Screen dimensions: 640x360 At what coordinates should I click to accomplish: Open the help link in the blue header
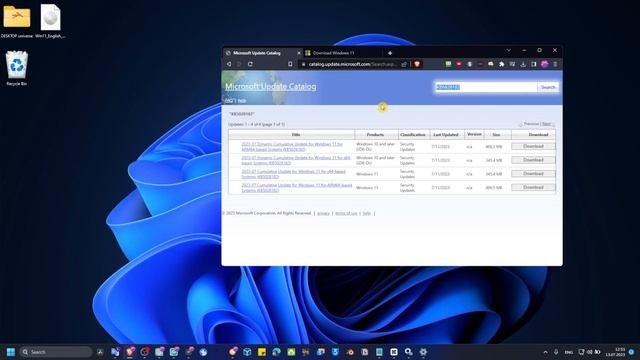(x=242, y=101)
